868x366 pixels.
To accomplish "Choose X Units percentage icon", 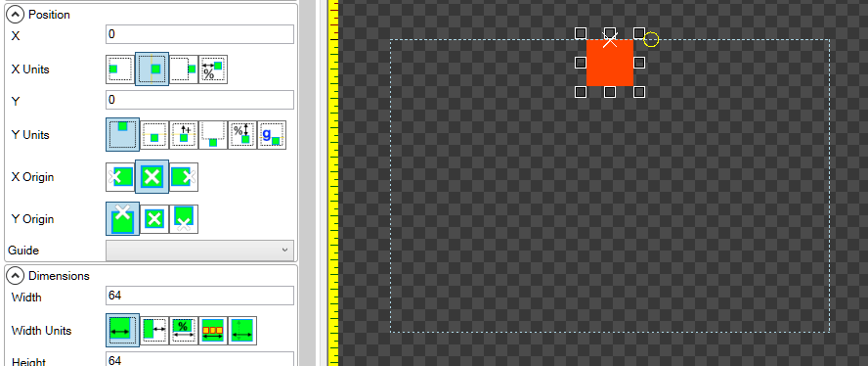I will (213, 69).
